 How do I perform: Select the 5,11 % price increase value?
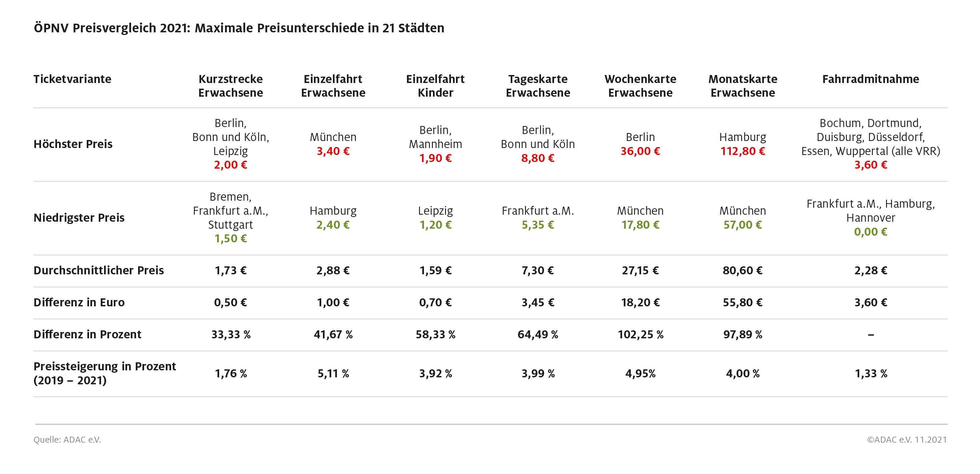coord(333,374)
